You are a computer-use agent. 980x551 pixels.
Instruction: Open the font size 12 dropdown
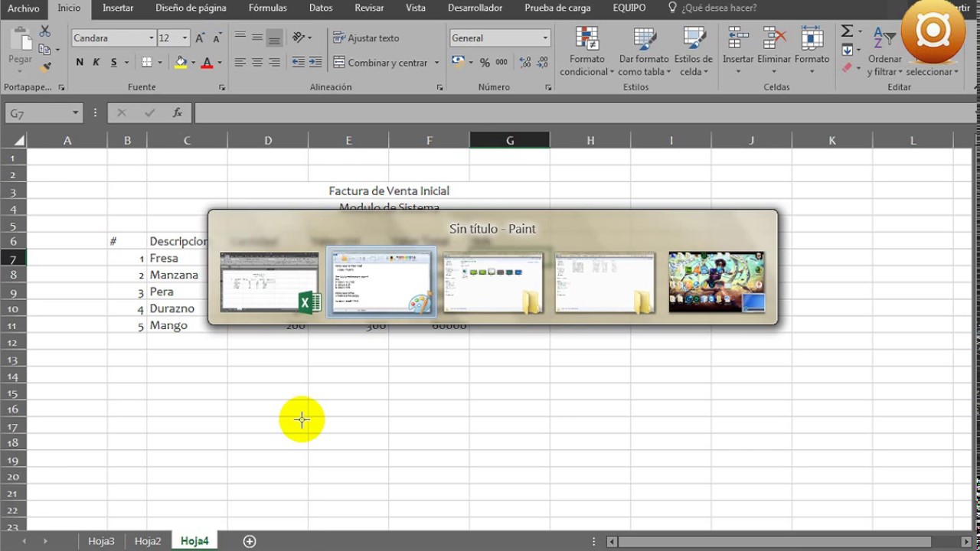tap(185, 37)
